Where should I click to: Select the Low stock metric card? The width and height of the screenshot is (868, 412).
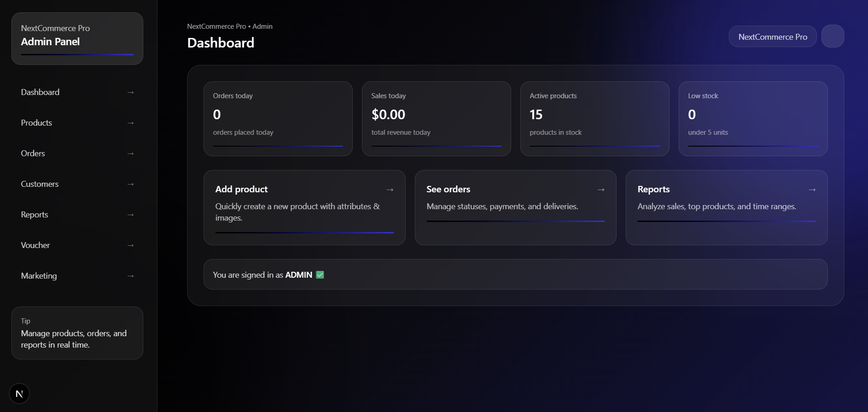(x=753, y=118)
